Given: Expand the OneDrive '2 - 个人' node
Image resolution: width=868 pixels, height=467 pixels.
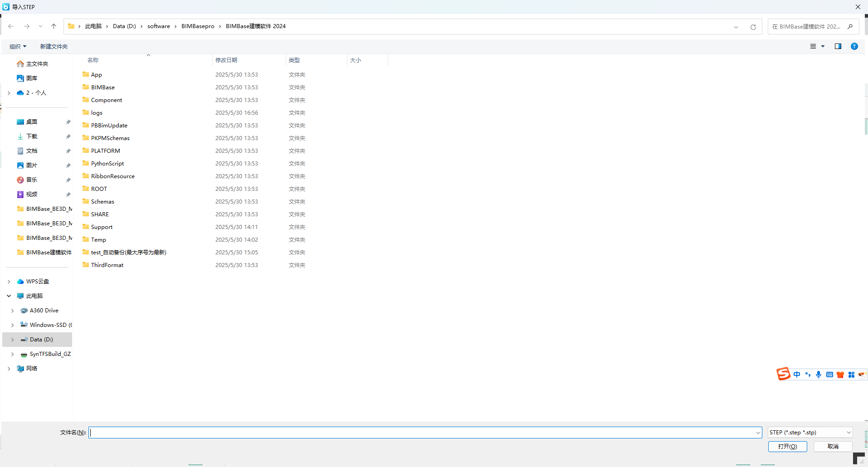Looking at the screenshot, I should (x=9, y=93).
